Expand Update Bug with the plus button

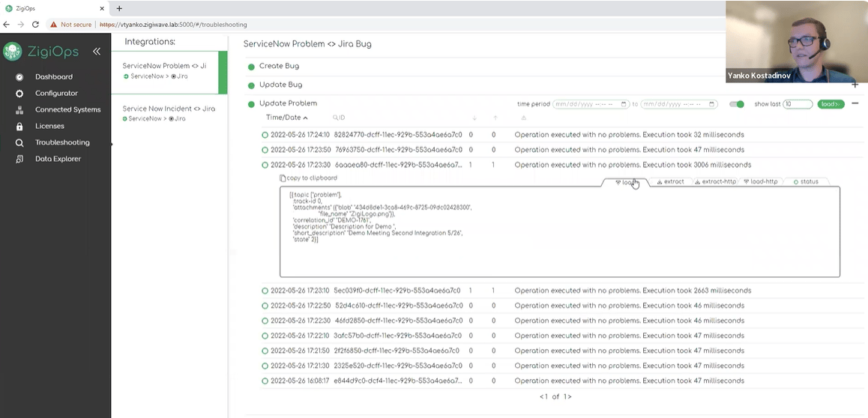coord(855,85)
